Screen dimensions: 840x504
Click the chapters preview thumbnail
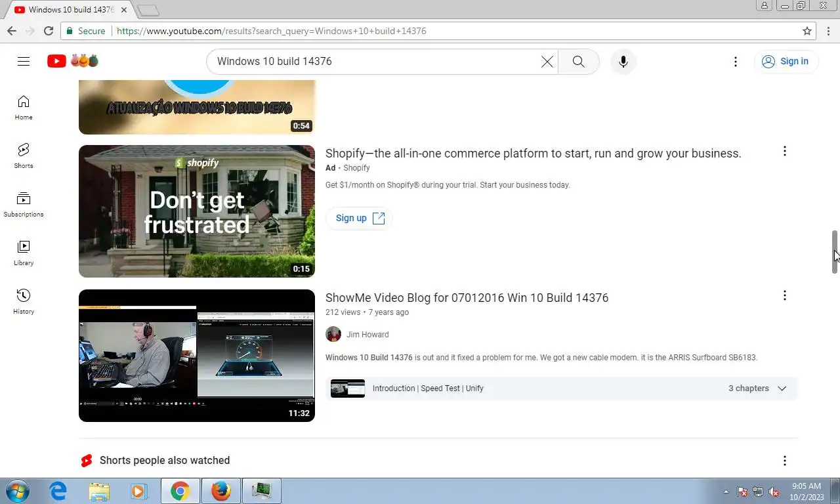click(348, 388)
